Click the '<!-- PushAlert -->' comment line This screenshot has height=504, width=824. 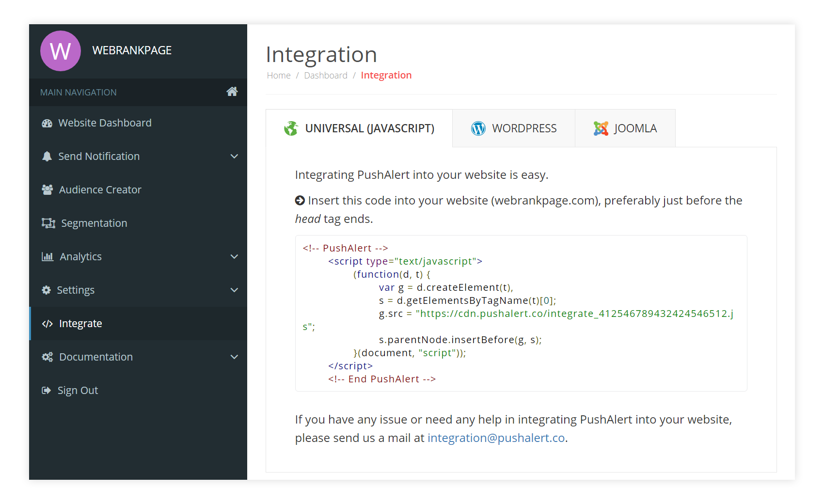345,248
